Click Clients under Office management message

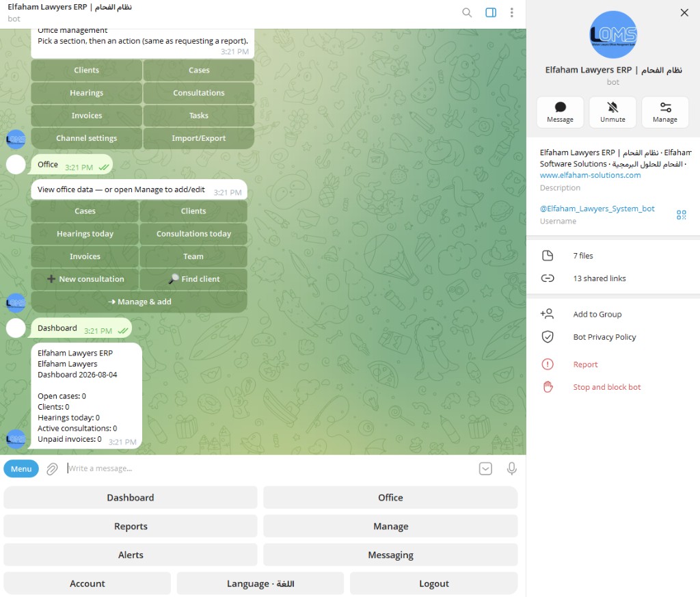click(87, 70)
